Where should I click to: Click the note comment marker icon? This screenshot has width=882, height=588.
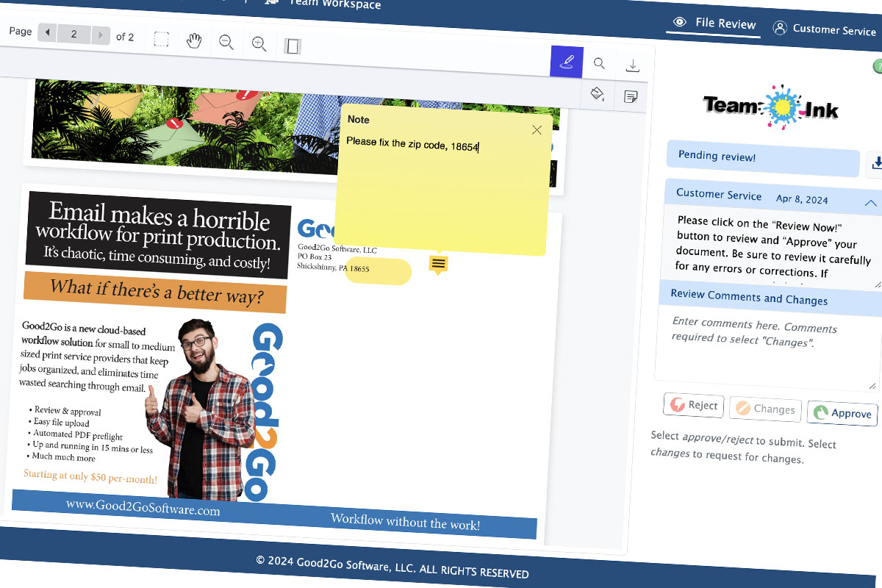[x=438, y=264]
